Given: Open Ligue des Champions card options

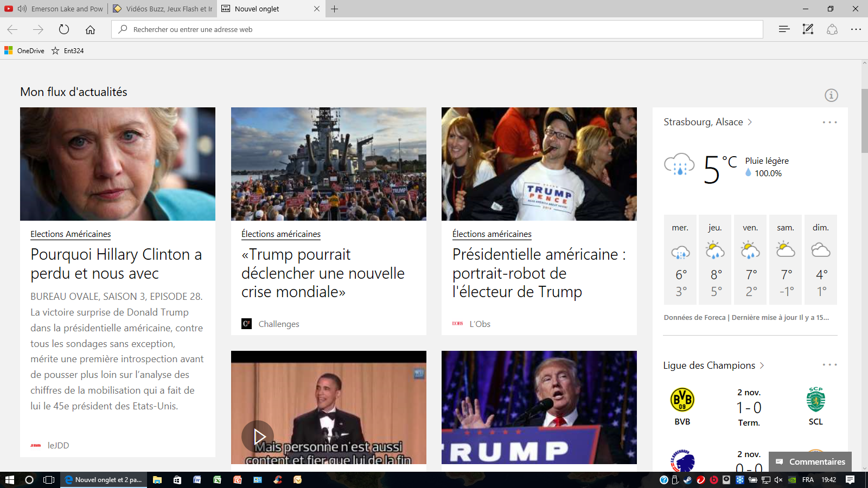Looking at the screenshot, I should click(x=829, y=365).
